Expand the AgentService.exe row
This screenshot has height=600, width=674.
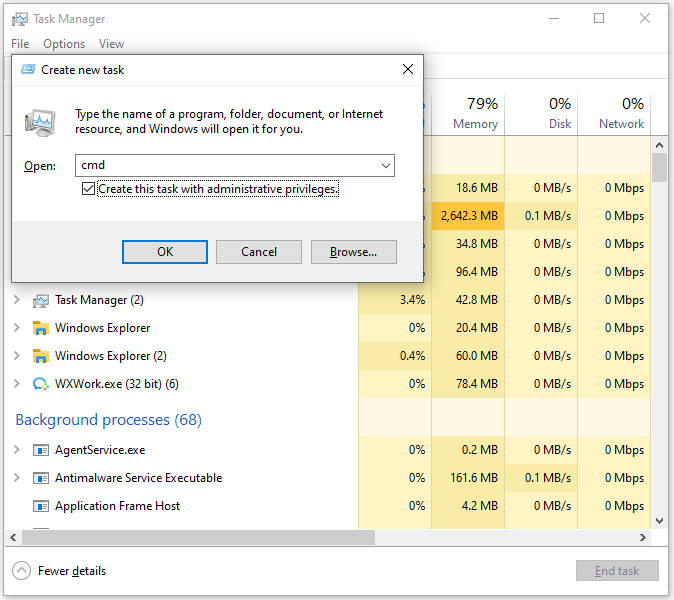pos(17,450)
